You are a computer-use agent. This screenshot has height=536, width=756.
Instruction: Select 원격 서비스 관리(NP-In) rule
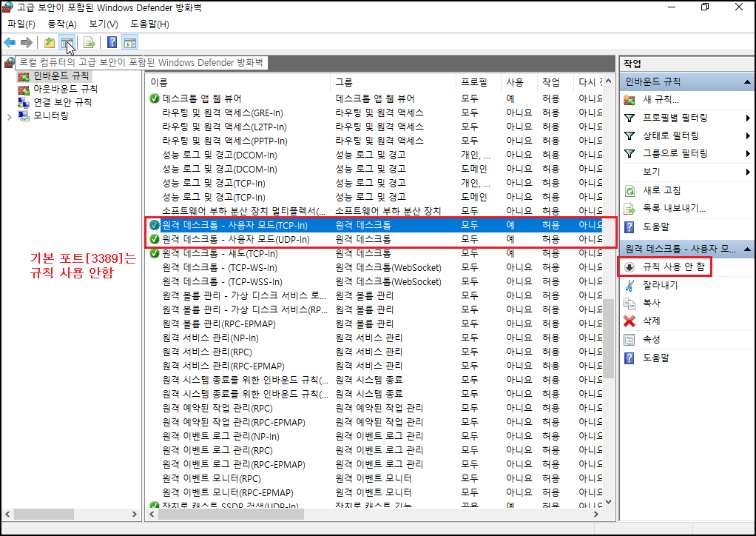coord(375,338)
